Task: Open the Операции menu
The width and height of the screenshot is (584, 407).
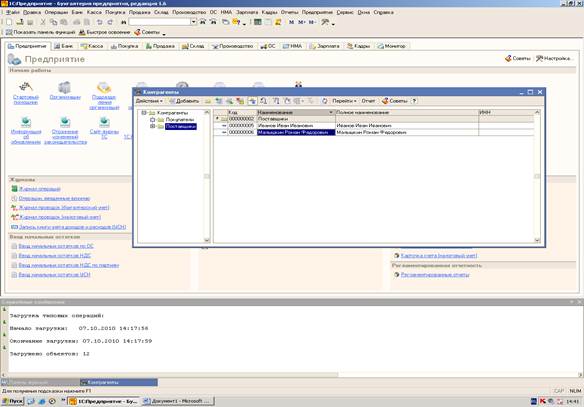Action: (x=56, y=12)
